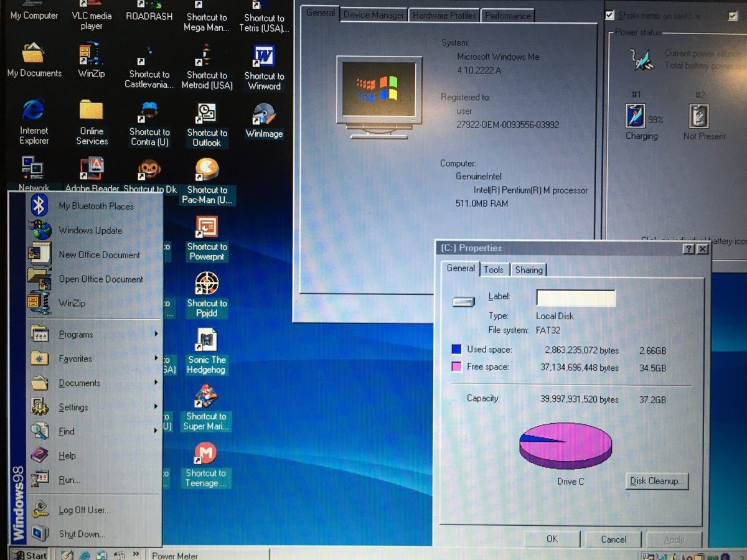Switch to Device Manager tab
Image resolution: width=747 pixels, height=560 pixels.
tap(373, 15)
